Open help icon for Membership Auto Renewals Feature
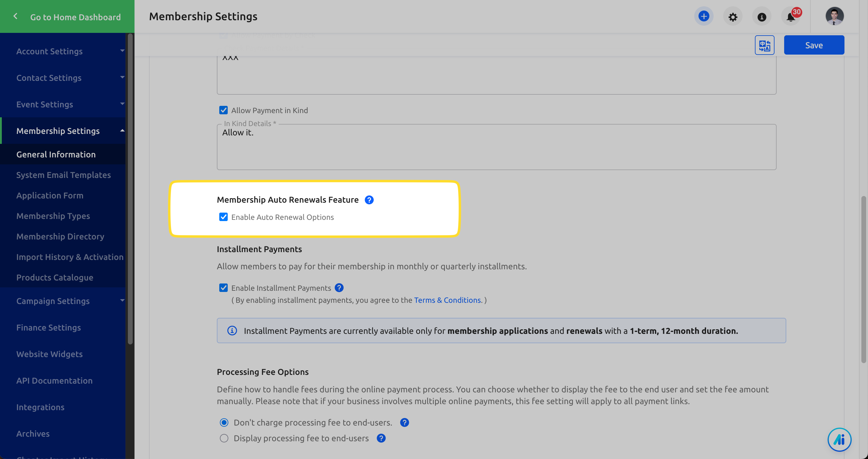868x459 pixels. pyautogui.click(x=369, y=200)
